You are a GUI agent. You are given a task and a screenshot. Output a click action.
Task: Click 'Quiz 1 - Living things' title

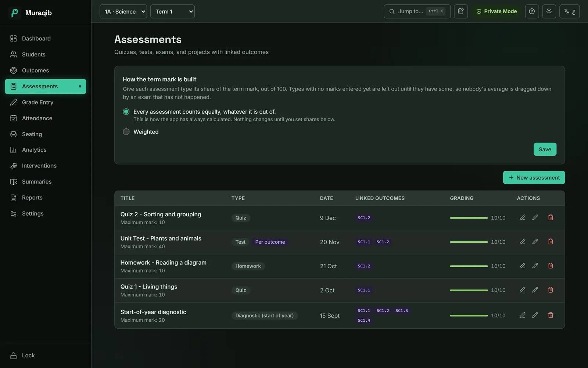coord(149,287)
